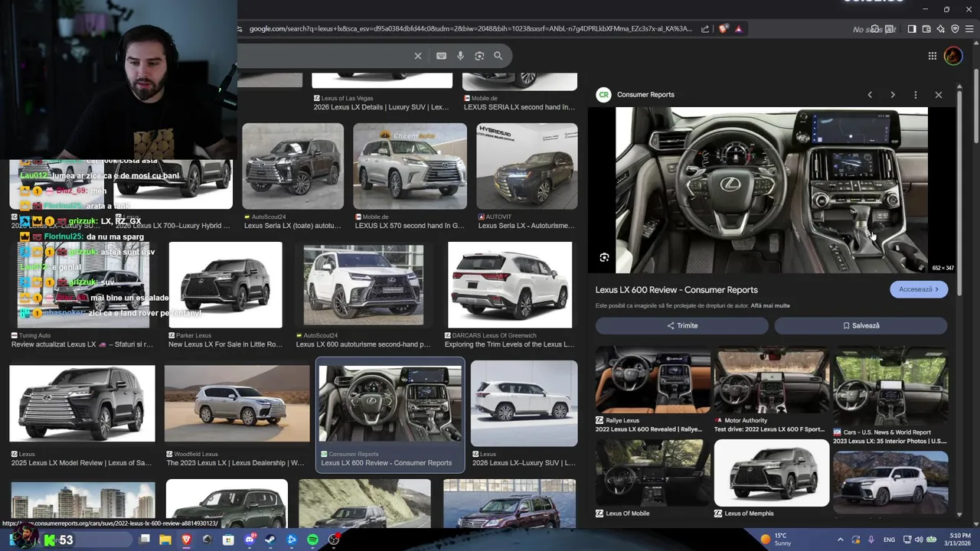Image resolution: width=980 pixels, height=551 pixels.
Task: Open Steam from the taskbar
Action: pos(270,540)
